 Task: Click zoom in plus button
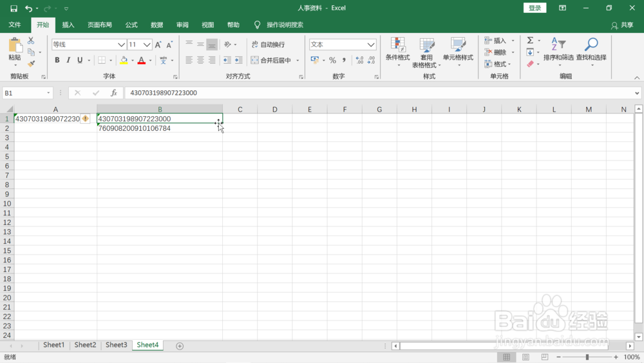[616, 357]
